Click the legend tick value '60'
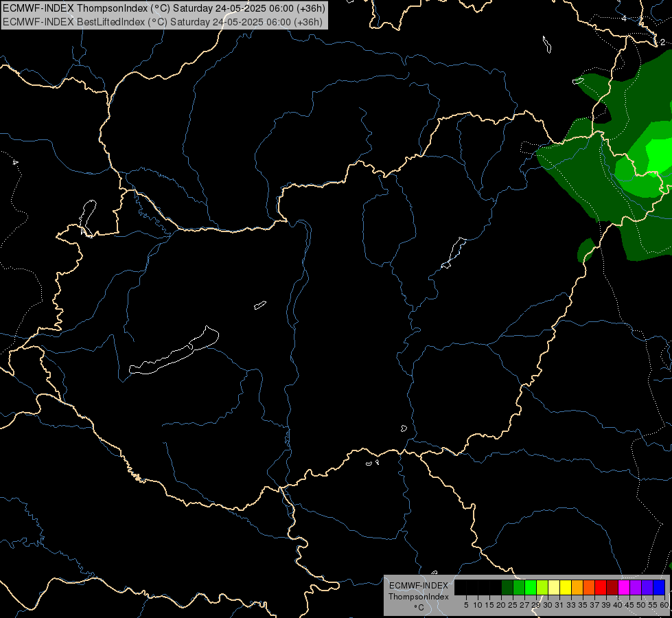This screenshot has height=618, width=672. (664, 605)
